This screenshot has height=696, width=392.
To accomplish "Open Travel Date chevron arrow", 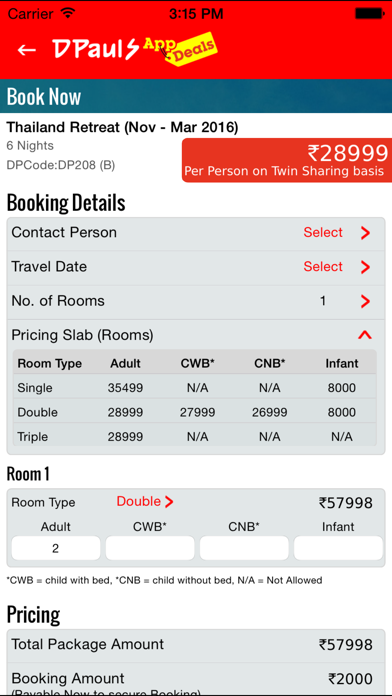I will click(x=365, y=267).
